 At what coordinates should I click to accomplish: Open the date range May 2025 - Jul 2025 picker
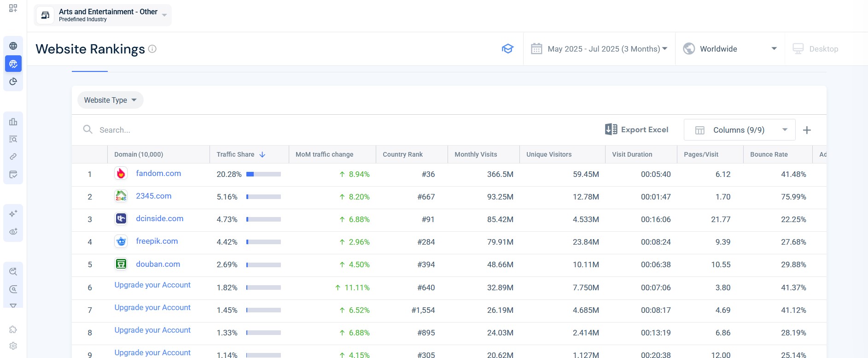tap(599, 49)
